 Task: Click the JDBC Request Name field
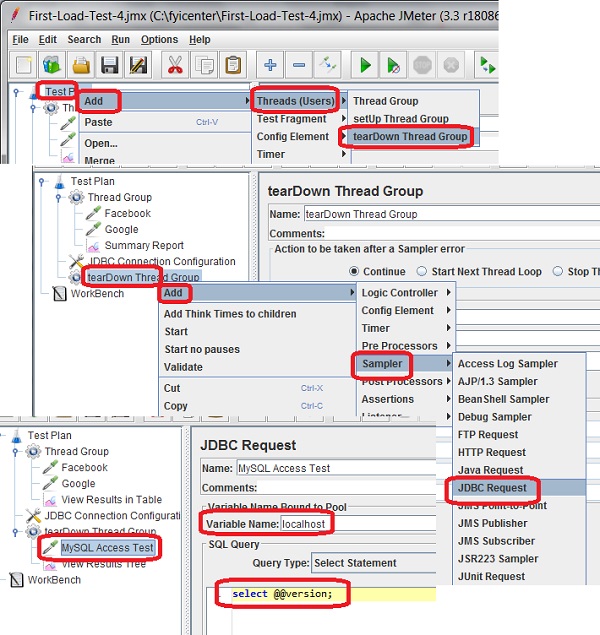(x=336, y=468)
